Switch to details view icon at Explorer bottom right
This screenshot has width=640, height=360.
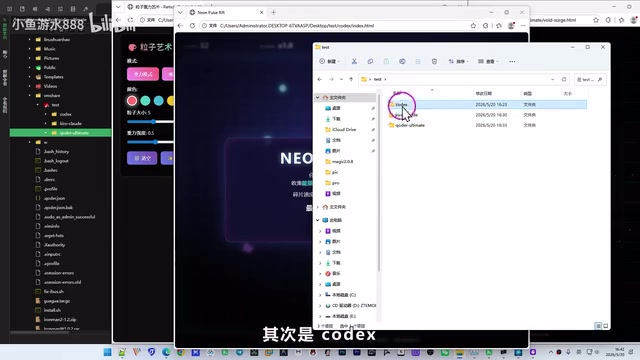click(x=598, y=326)
